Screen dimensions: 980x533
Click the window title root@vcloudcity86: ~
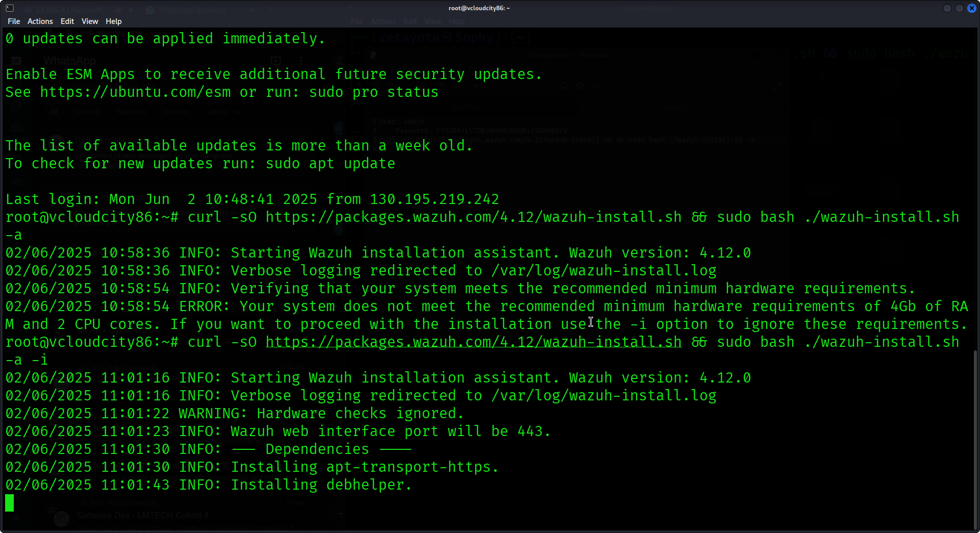[x=479, y=8]
